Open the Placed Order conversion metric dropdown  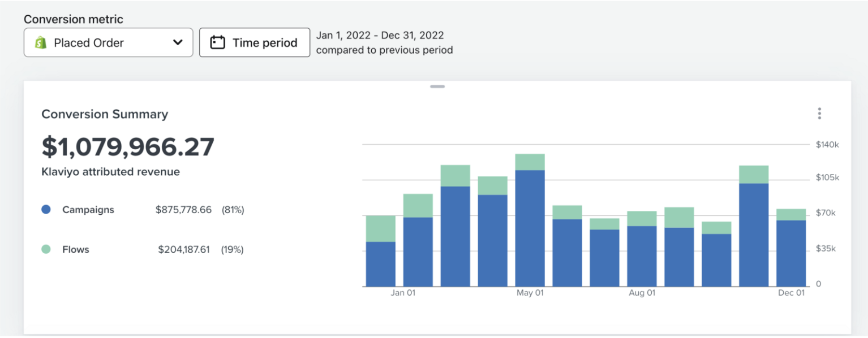pos(108,42)
